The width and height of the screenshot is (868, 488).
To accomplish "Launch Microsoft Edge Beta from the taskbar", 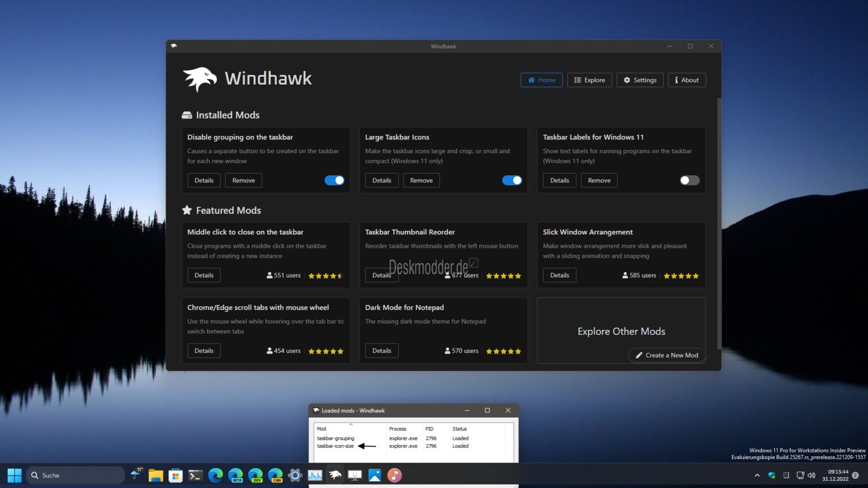I will tap(236, 475).
